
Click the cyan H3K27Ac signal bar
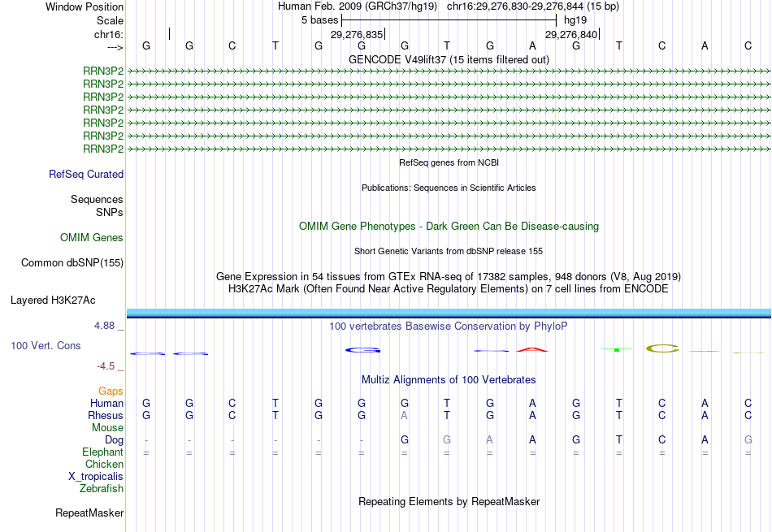[x=449, y=313]
